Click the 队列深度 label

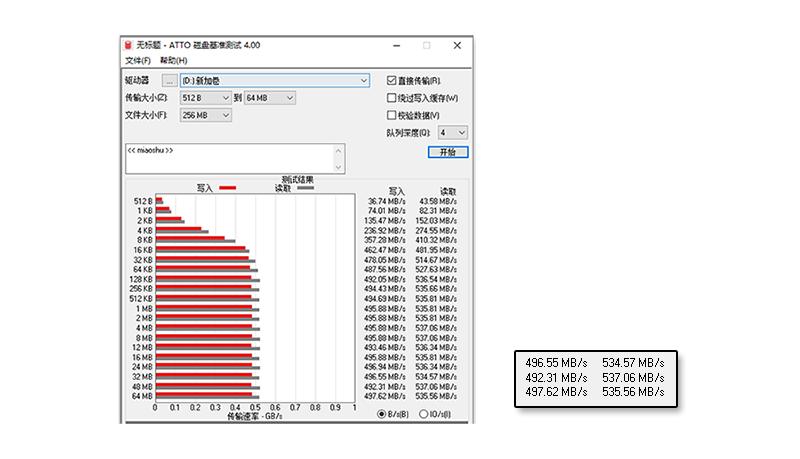(408, 133)
